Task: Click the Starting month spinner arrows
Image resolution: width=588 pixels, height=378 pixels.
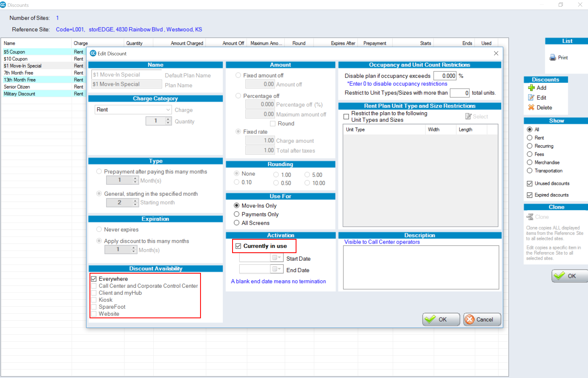Action: click(x=135, y=202)
